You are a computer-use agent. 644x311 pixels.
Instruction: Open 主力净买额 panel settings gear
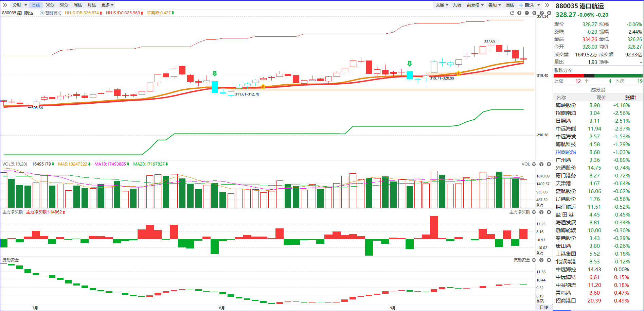(x=534, y=212)
